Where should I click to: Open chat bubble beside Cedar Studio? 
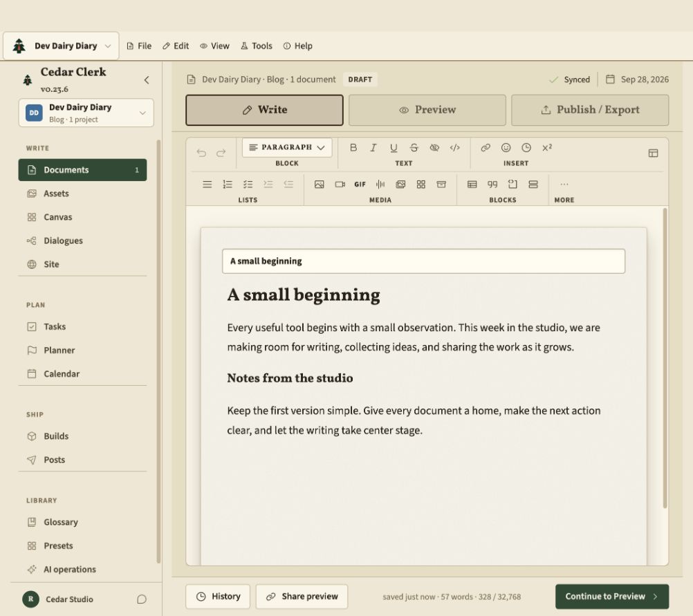click(x=141, y=599)
